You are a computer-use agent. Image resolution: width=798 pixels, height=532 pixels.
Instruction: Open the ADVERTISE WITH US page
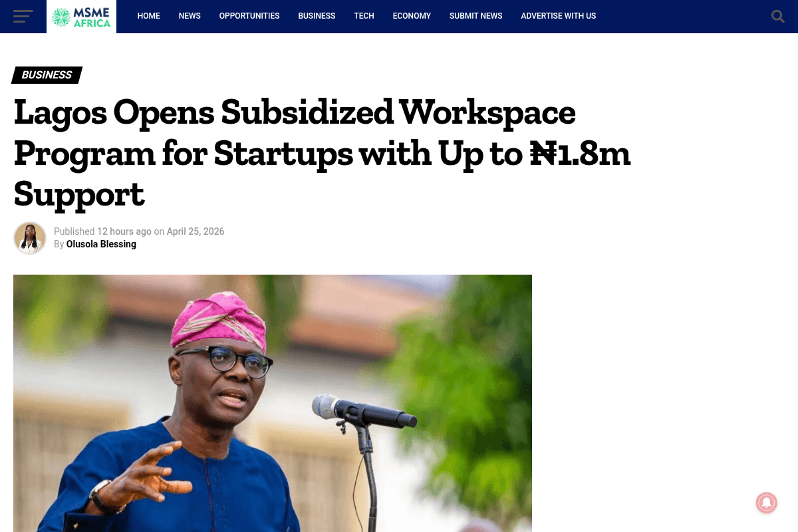[559, 16]
